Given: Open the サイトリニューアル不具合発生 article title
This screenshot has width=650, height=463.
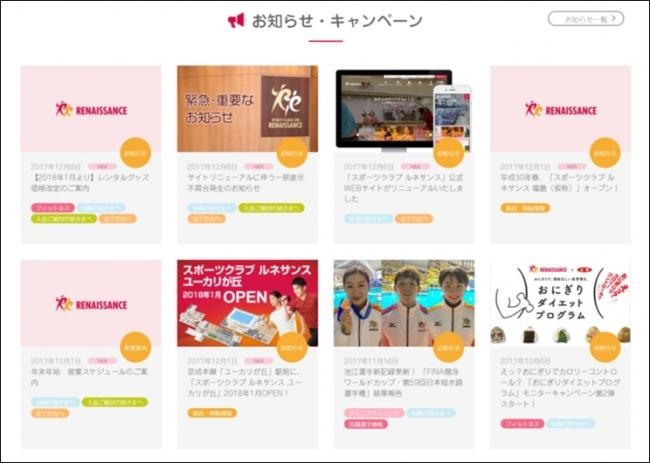Looking at the screenshot, I should coord(246,183).
